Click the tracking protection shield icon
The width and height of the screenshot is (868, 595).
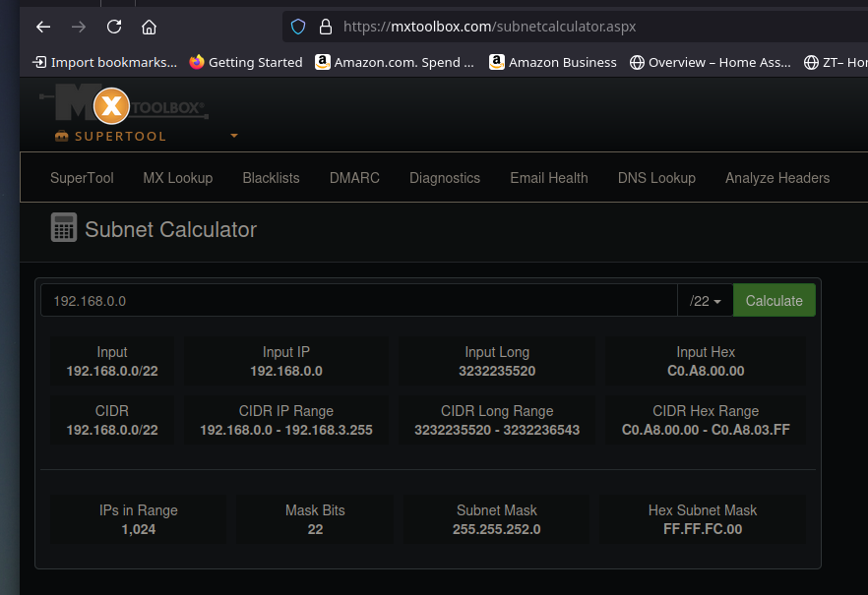tap(297, 27)
